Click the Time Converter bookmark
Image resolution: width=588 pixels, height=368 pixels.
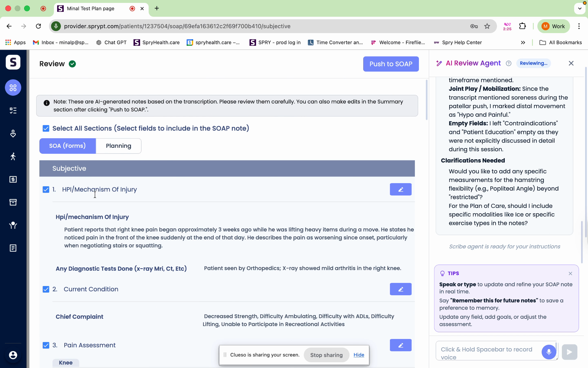tap(335, 43)
